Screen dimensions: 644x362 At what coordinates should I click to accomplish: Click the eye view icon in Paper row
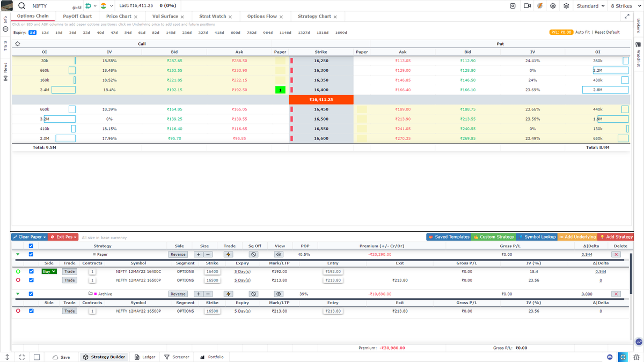click(279, 254)
